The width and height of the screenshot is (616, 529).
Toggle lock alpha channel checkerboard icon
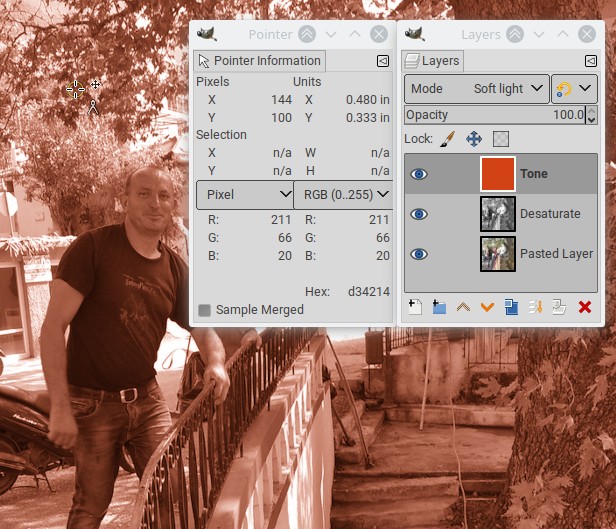(x=501, y=139)
